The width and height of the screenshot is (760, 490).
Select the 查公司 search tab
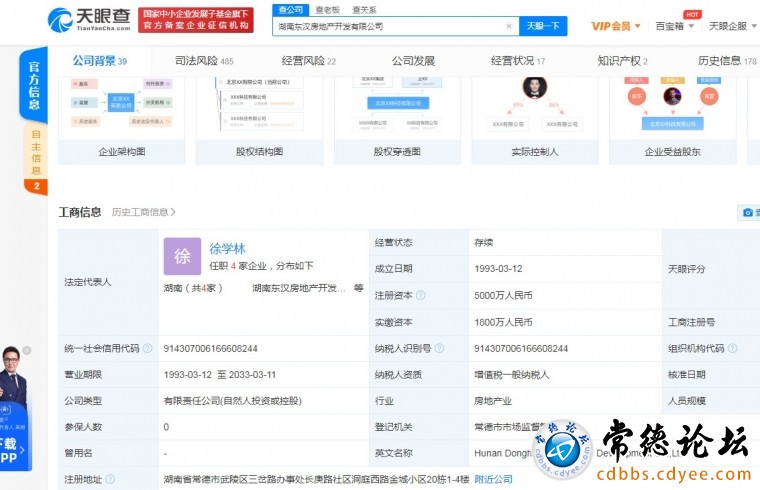coord(290,10)
